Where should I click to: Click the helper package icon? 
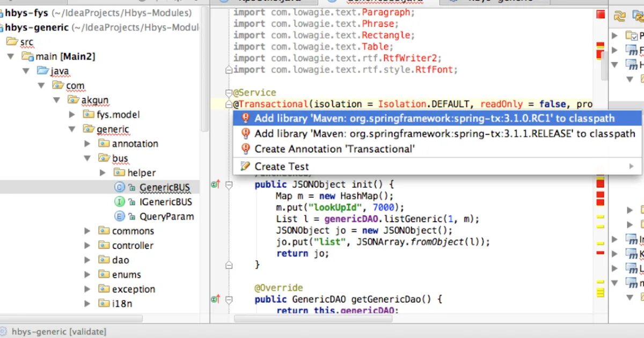coord(119,173)
